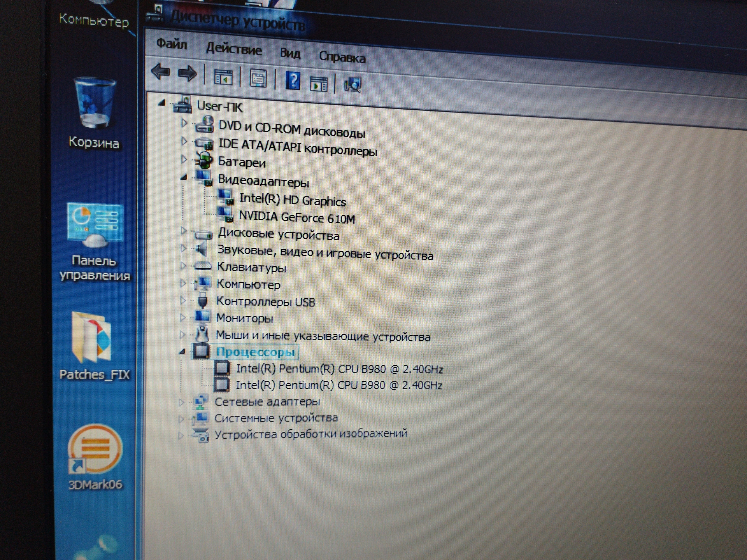
Task: Click DVD и CD-ROM дисководы icon
Action: pyautogui.click(x=204, y=124)
